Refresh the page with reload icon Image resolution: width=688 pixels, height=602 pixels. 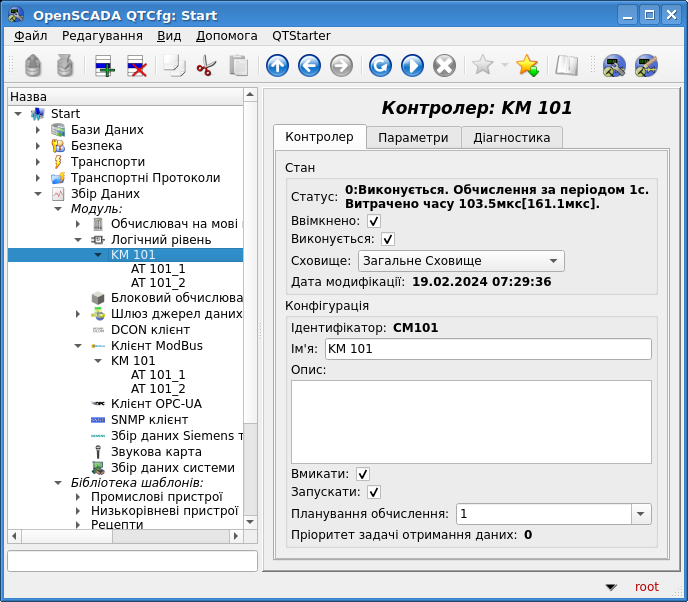pyautogui.click(x=380, y=66)
